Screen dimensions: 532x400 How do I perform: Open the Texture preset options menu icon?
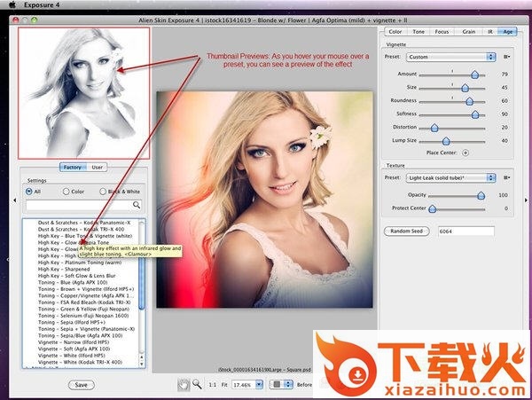[506, 177]
